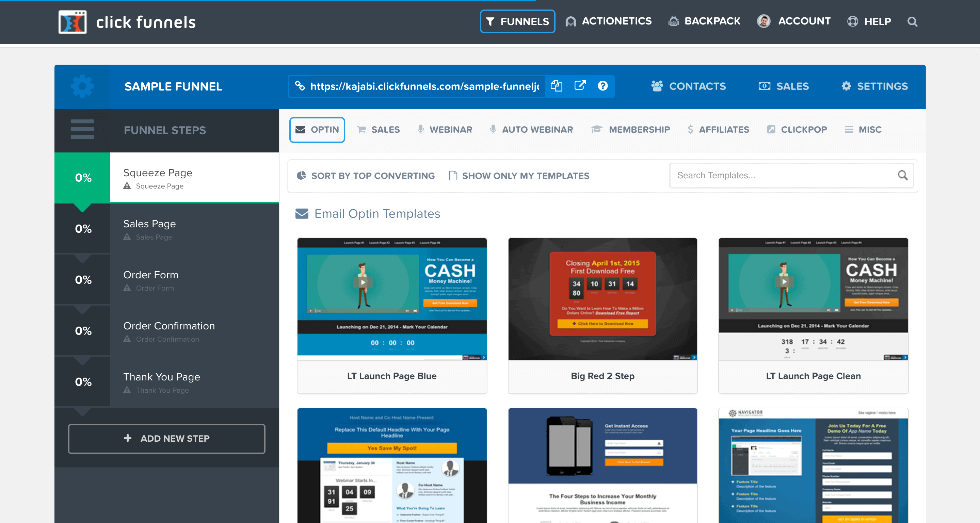Select the Sales Page funnel step
980x523 pixels.
coord(167,229)
